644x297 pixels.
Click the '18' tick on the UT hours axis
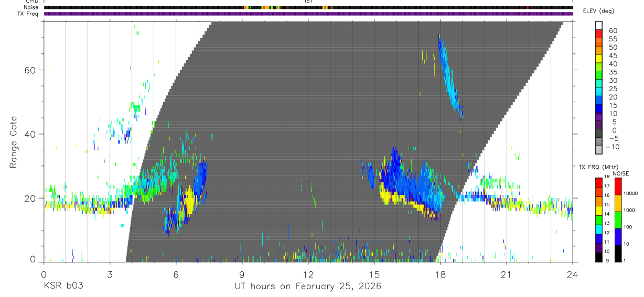pyautogui.click(x=440, y=274)
